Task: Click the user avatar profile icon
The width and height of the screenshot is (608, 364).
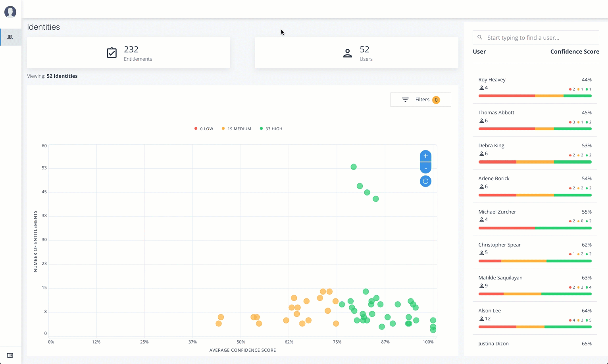Action: [10, 12]
